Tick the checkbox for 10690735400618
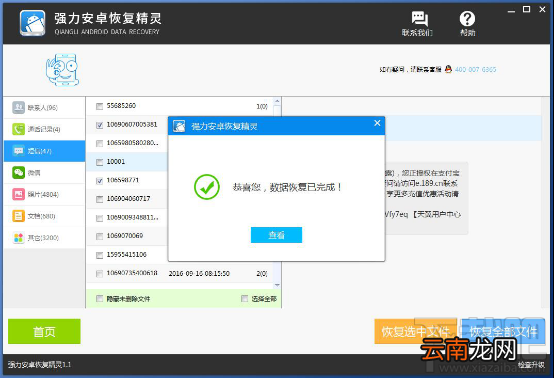The width and height of the screenshot is (554, 378). 100,274
